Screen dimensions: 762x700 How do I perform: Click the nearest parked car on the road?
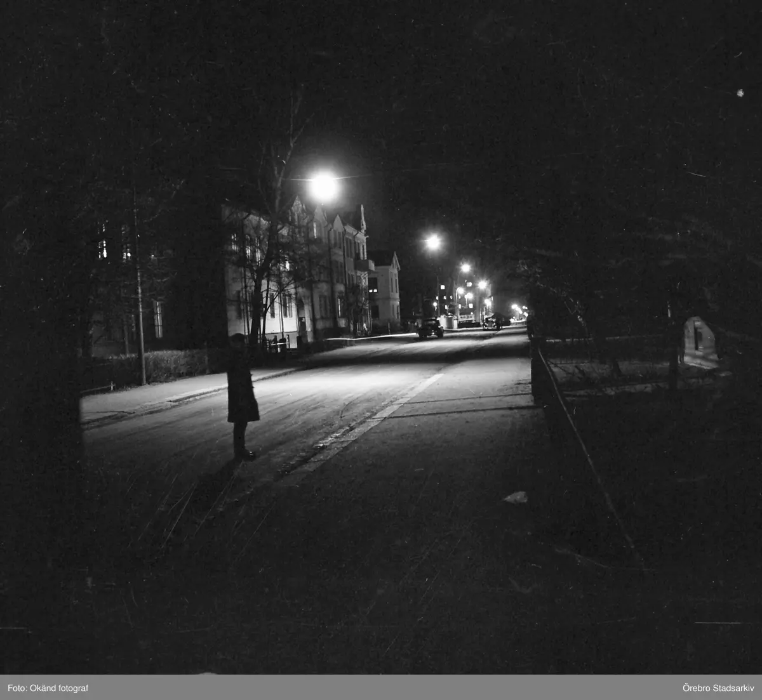431,328
